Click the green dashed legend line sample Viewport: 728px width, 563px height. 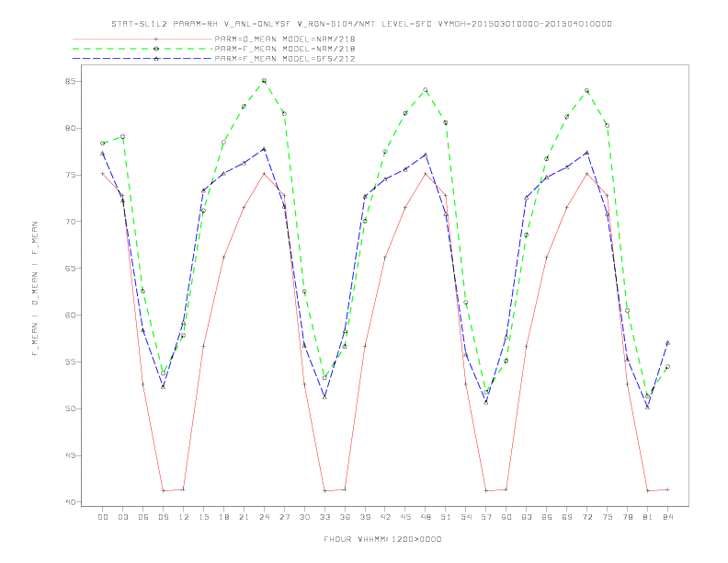(142, 49)
